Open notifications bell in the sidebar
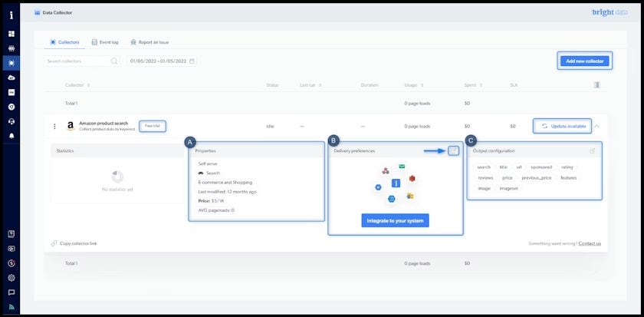 click(11, 136)
